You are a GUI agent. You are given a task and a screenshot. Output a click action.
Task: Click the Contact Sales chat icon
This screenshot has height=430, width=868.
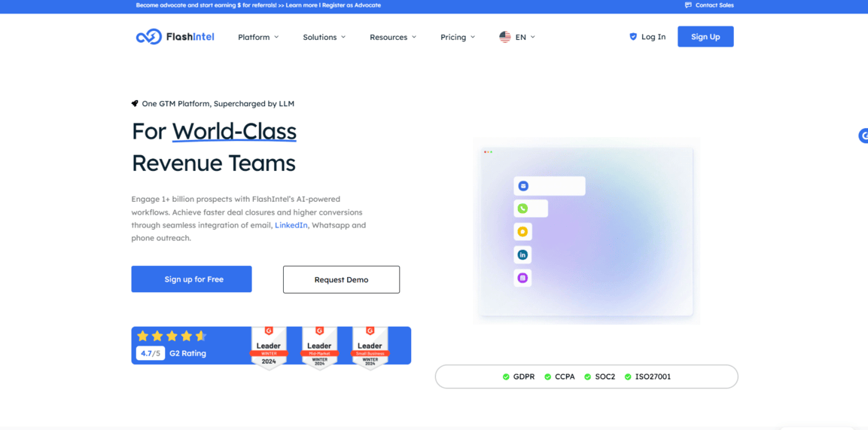click(688, 5)
